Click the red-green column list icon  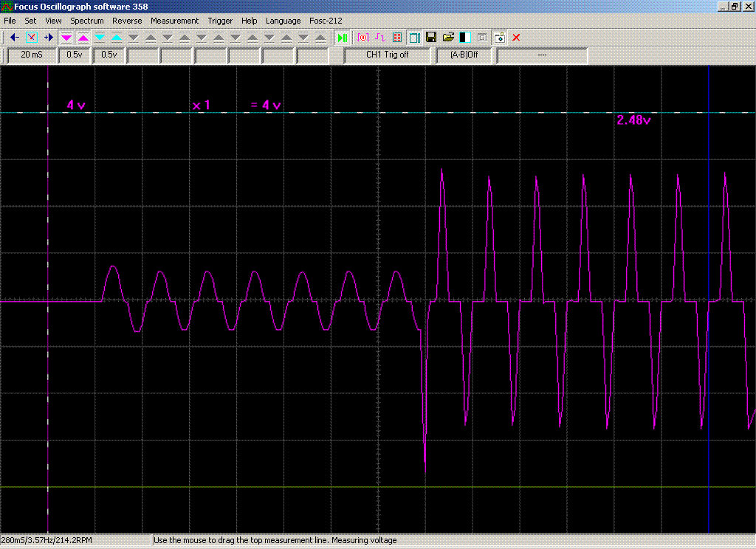pos(397,37)
